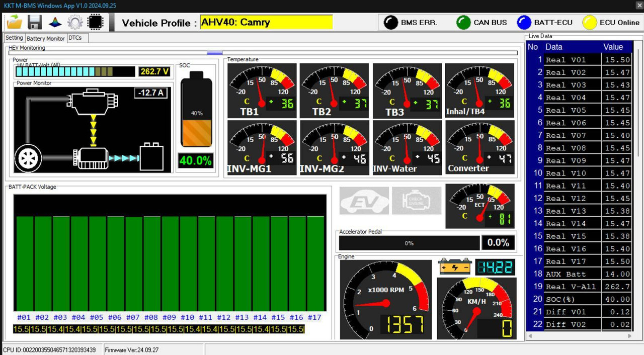This screenshot has height=355, width=644.
Task: Click the chip processor toolbar icon
Action: click(x=95, y=22)
